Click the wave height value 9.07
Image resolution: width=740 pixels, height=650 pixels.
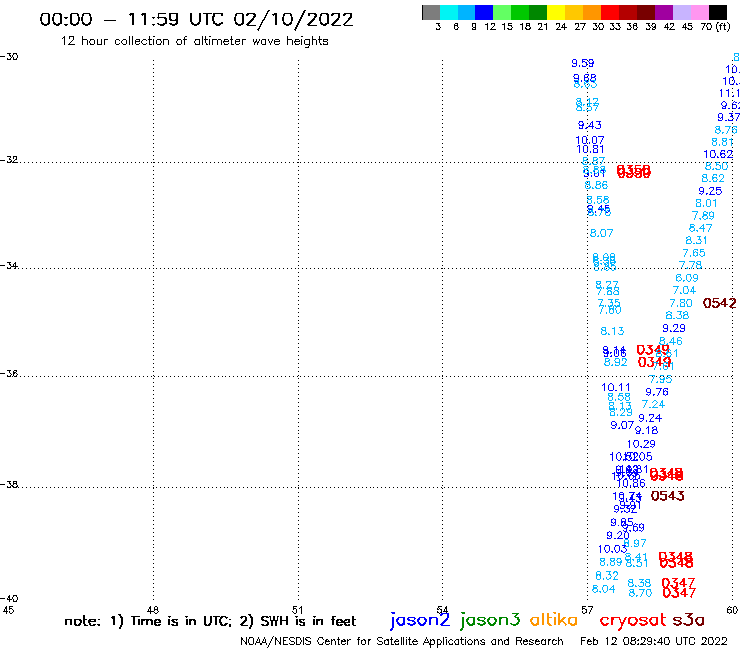[x=622, y=425]
